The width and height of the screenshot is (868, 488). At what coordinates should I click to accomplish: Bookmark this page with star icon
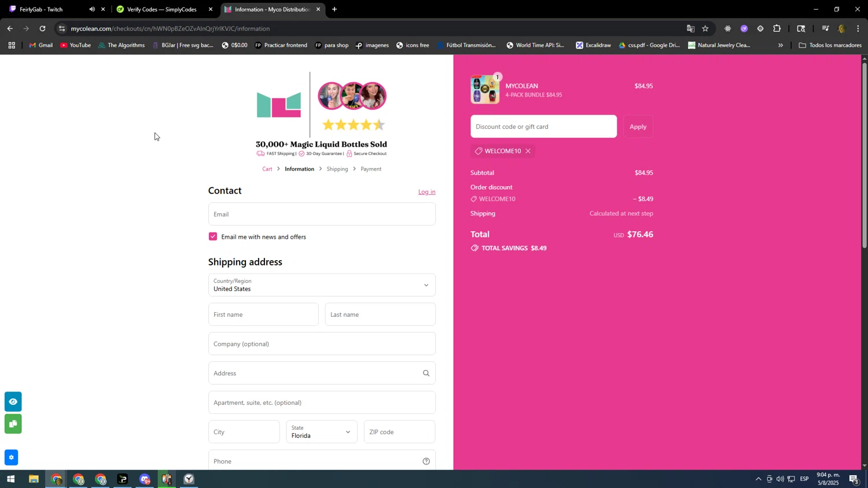[x=705, y=28]
